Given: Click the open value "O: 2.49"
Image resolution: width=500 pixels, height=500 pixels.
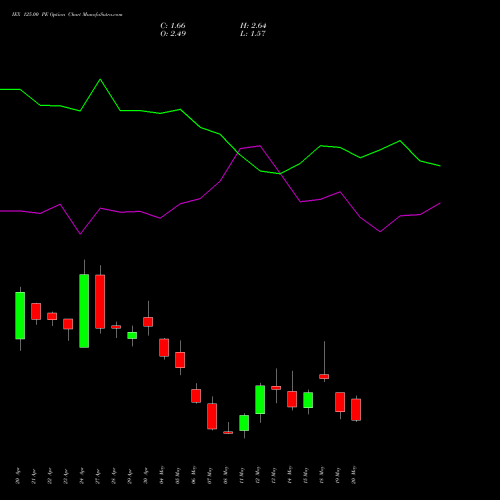Looking at the screenshot, I should point(173,34).
